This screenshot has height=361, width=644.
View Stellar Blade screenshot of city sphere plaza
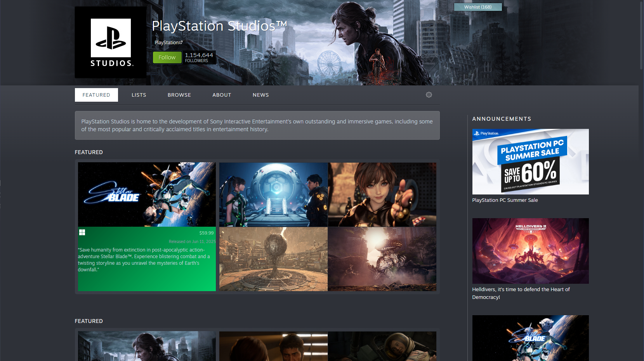(273, 259)
